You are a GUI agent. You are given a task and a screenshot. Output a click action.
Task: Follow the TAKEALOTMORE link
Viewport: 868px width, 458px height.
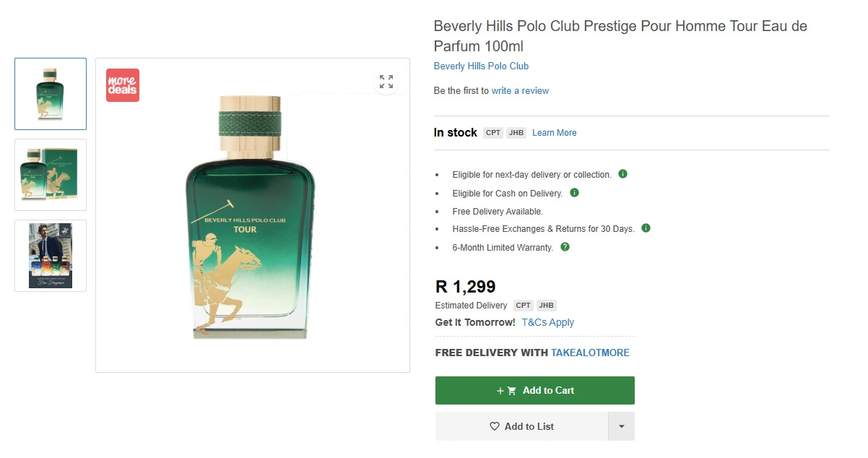pos(590,353)
